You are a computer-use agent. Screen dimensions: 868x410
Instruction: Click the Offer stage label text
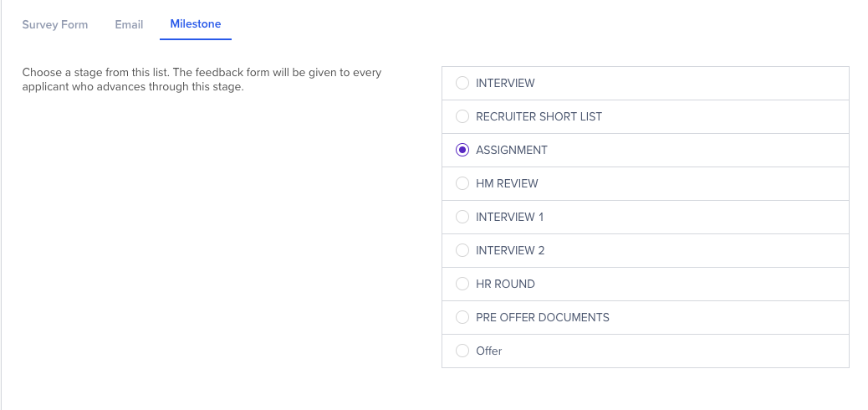coord(489,351)
